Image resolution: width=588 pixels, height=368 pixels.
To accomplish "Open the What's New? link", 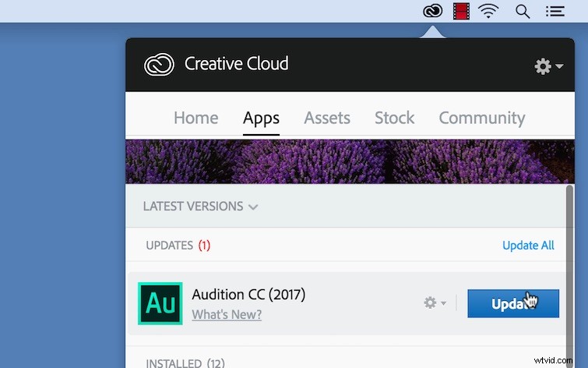I will click(227, 314).
